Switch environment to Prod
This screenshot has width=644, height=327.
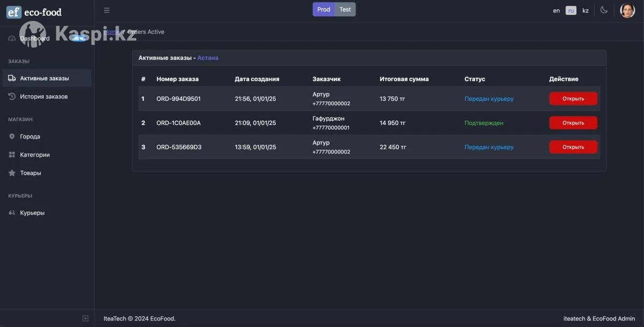pyautogui.click(x=324, y=10)
